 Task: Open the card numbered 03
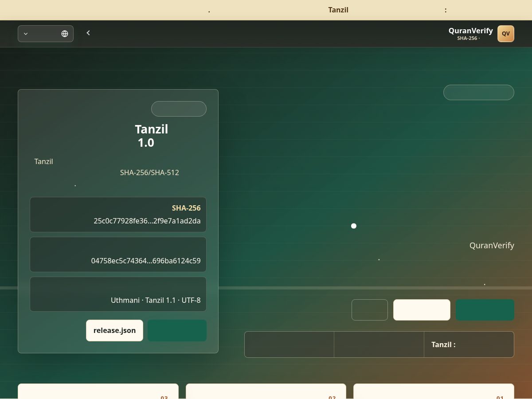tap(98, 391)
